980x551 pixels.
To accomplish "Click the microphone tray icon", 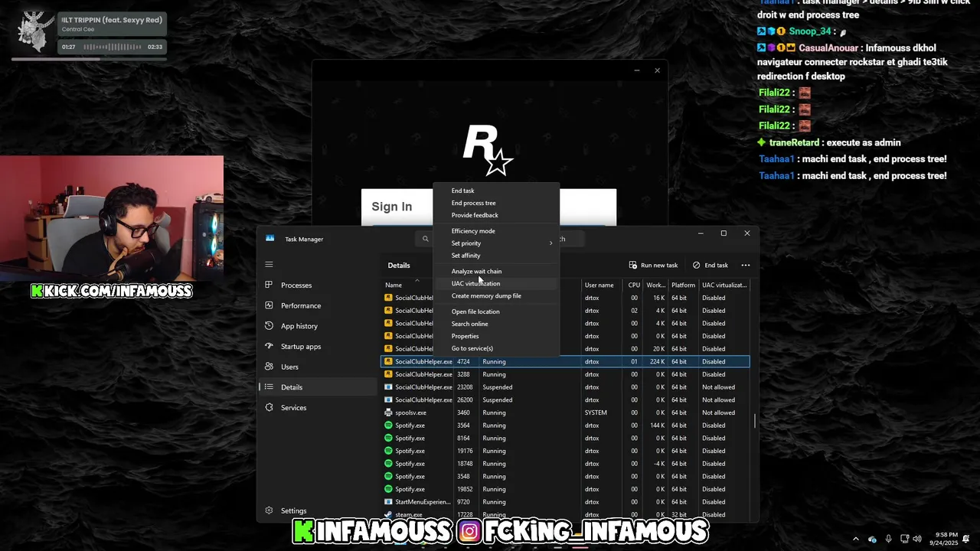I will tap(888, 539).
